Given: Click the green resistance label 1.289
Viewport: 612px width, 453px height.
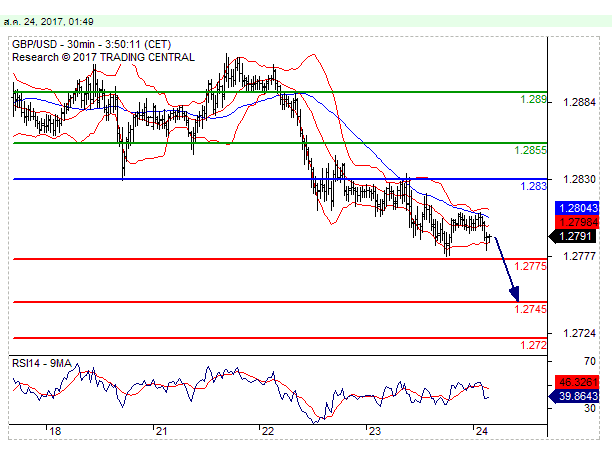Looking at the screenshot, I should coord(533,99).
